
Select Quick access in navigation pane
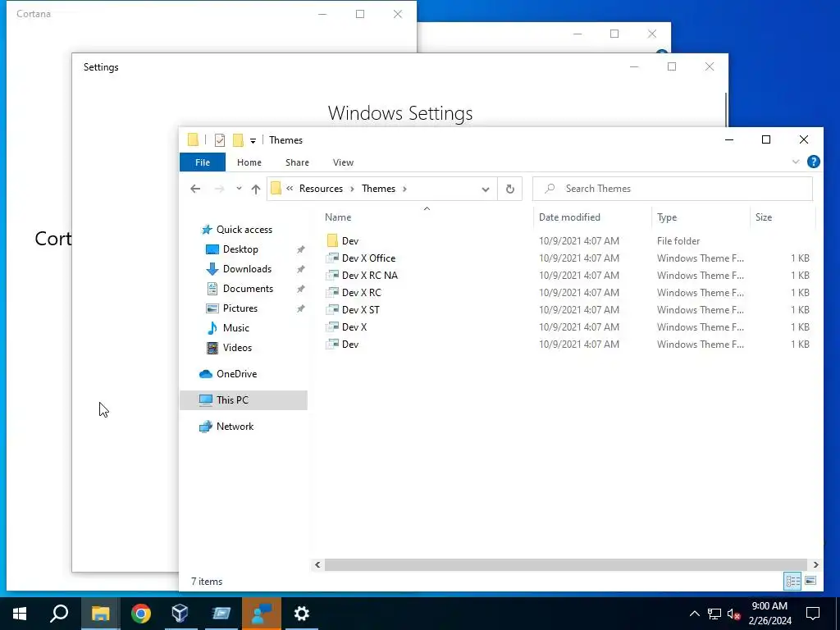click(x=244, y=230)
